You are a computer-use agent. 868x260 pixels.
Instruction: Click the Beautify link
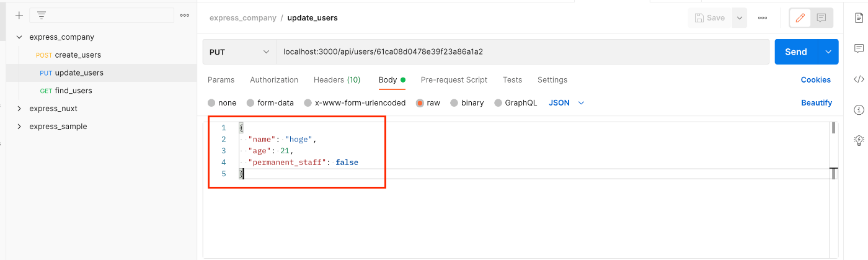tap(817, 103)
